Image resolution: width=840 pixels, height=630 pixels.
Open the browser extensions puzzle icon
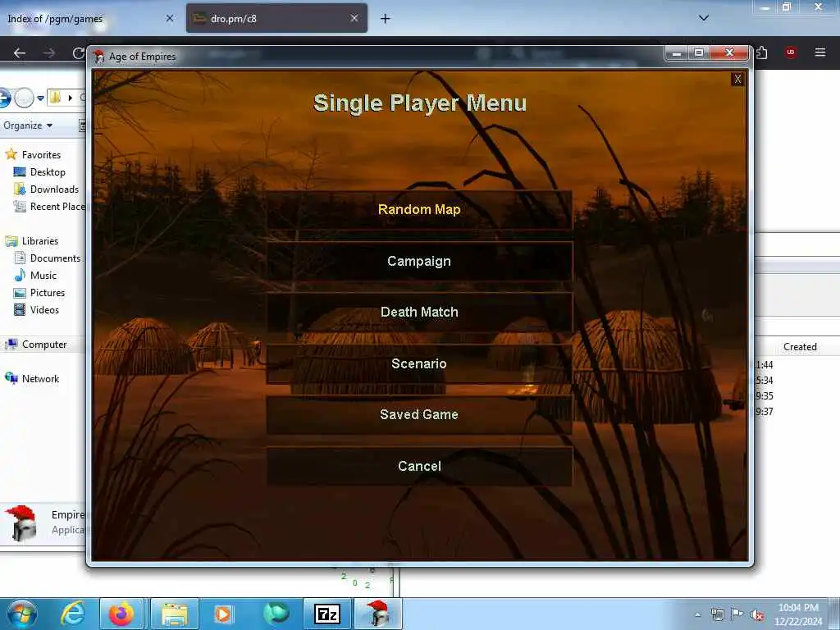click(762, 52)
